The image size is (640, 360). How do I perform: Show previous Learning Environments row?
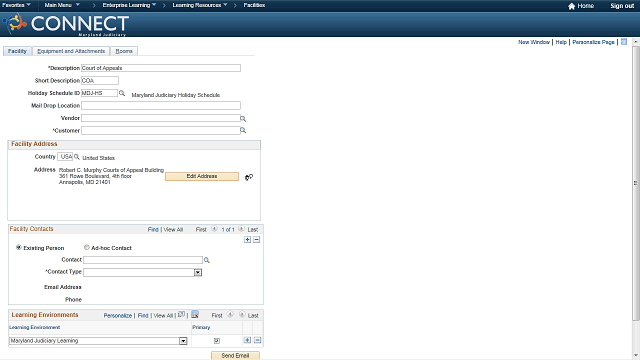point(230,315)
